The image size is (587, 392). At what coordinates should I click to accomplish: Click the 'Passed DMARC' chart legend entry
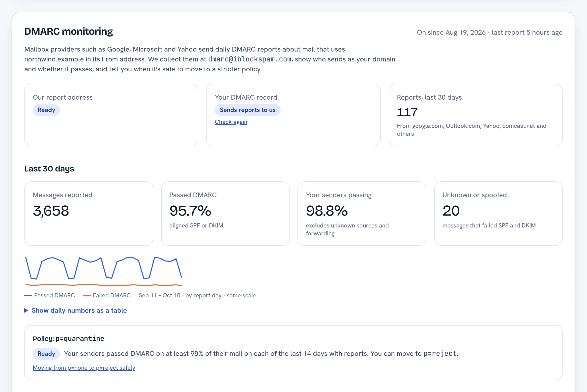(50, 295)
